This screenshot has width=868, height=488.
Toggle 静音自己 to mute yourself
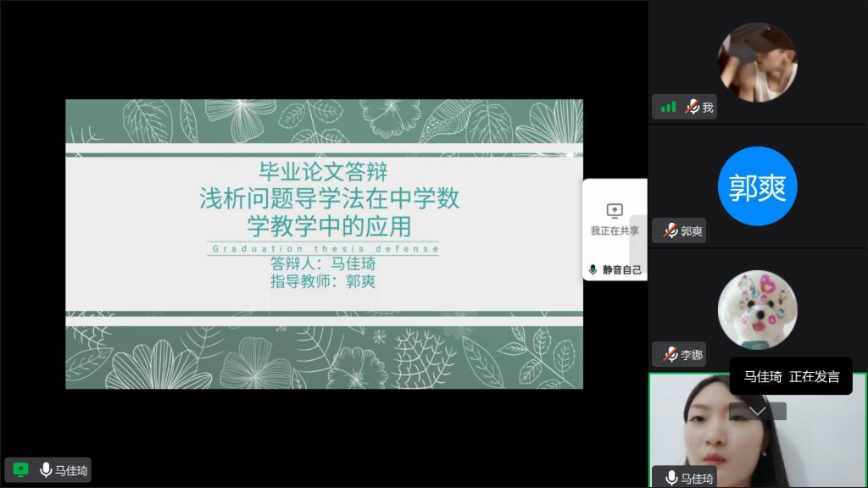(615, 269)
